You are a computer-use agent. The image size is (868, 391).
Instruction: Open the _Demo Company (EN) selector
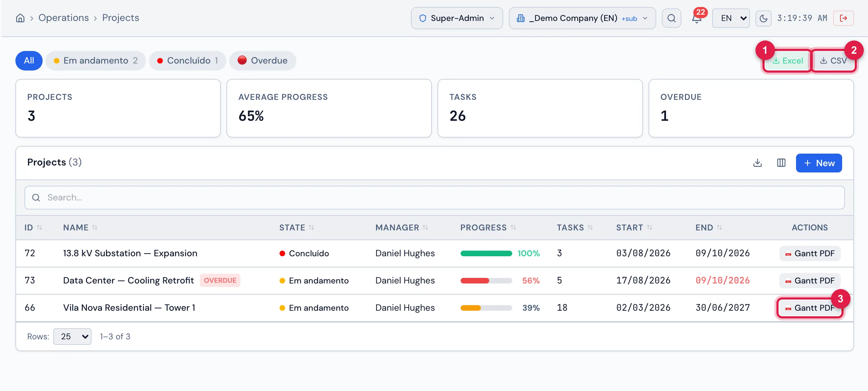pyautogui.click(x=582, y=18)
